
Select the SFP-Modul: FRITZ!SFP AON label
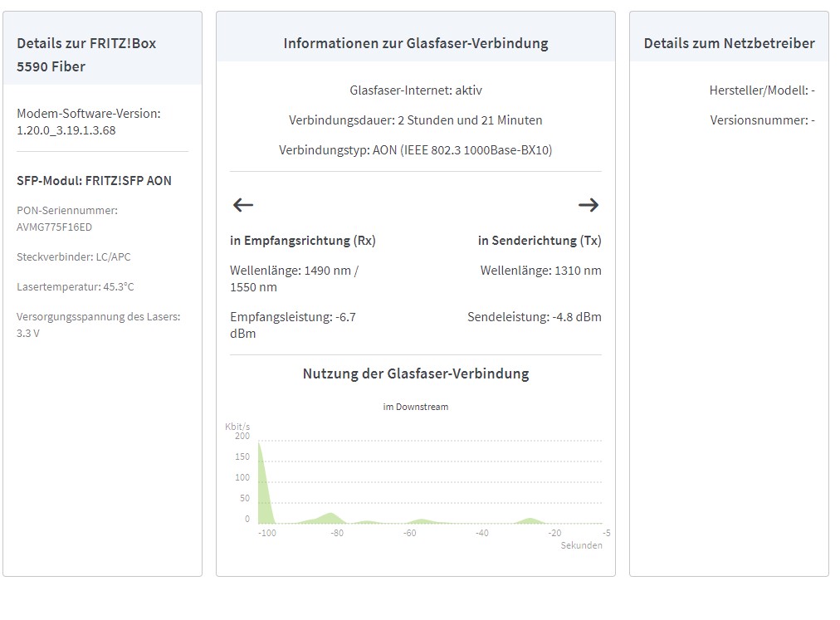point(94,181)
